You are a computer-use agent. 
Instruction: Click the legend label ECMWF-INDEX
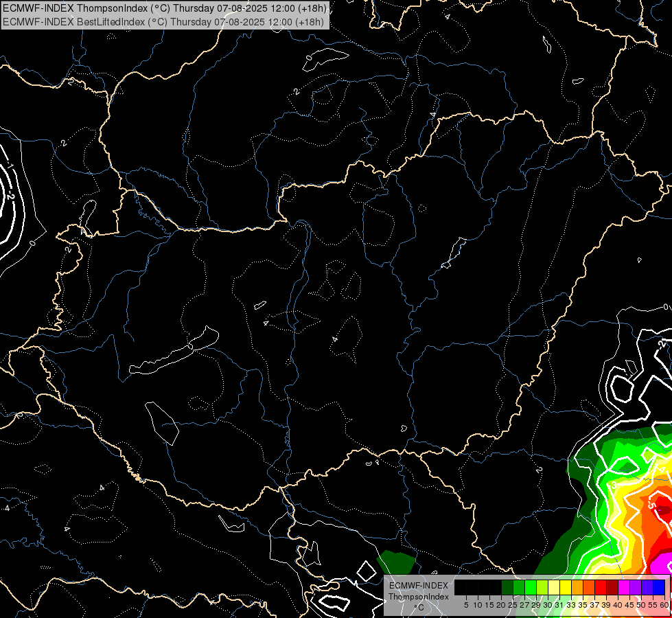(419, 586)
